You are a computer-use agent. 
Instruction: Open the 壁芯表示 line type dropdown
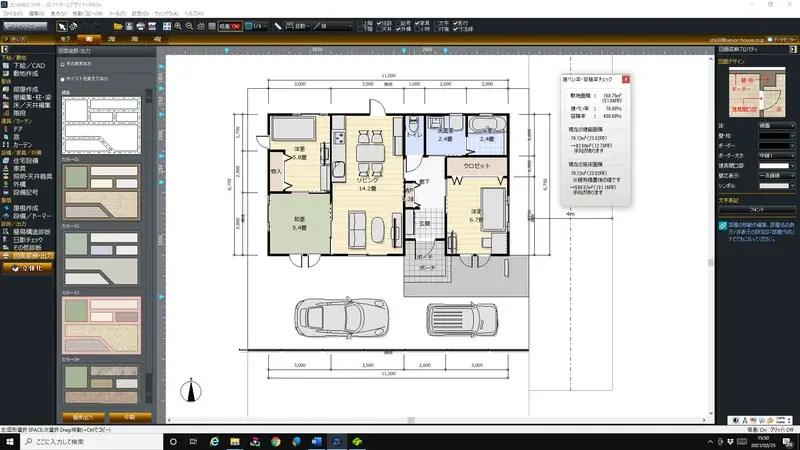pos(776,176)
